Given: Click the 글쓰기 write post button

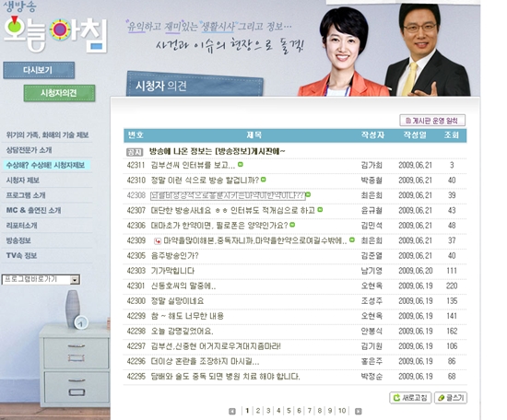Looking at the screenshot, I should (451, 398).
